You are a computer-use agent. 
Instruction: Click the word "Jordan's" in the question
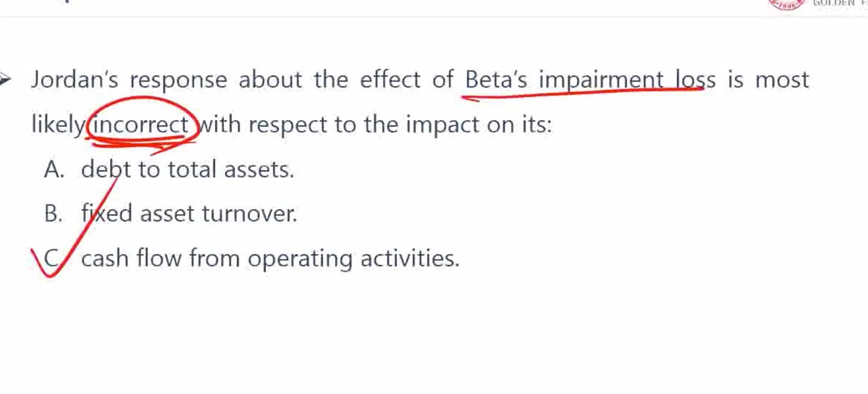tap(75, 80)
